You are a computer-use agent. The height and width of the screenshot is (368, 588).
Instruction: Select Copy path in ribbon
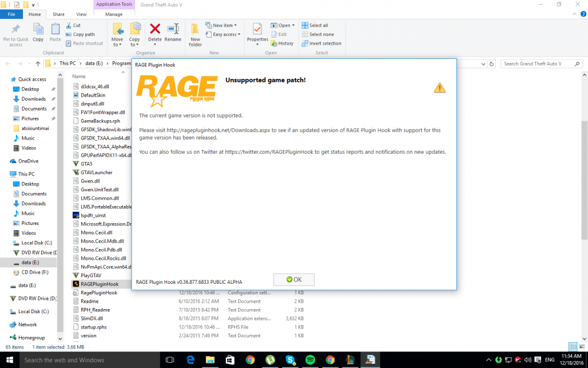click(80, 34)
